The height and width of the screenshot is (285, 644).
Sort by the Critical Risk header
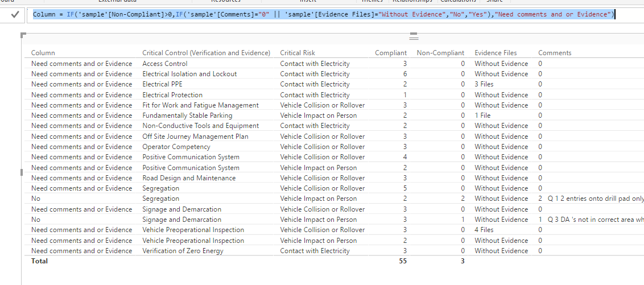pos(298,53)
